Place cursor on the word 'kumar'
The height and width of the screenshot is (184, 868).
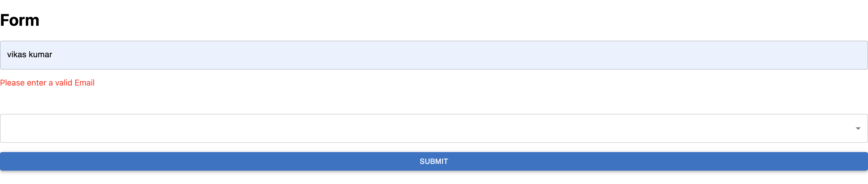point(41,54)
